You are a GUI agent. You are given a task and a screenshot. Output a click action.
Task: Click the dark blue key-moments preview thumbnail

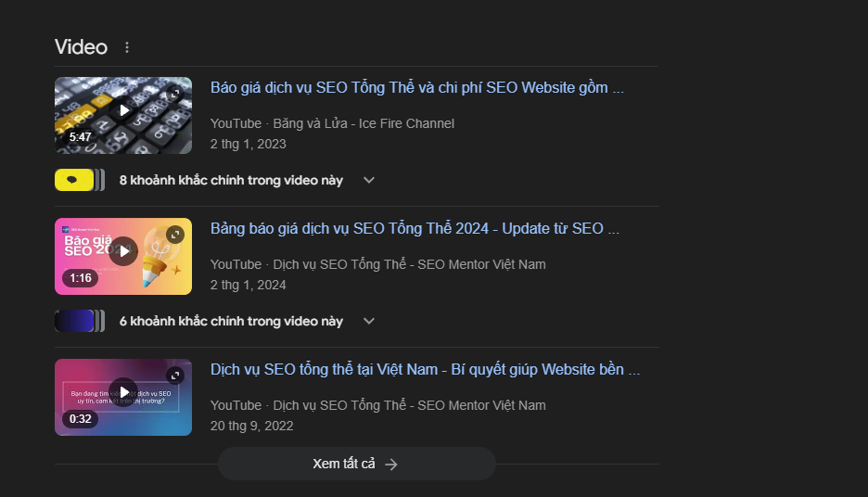pyautogui.click(x=74, y=322)
